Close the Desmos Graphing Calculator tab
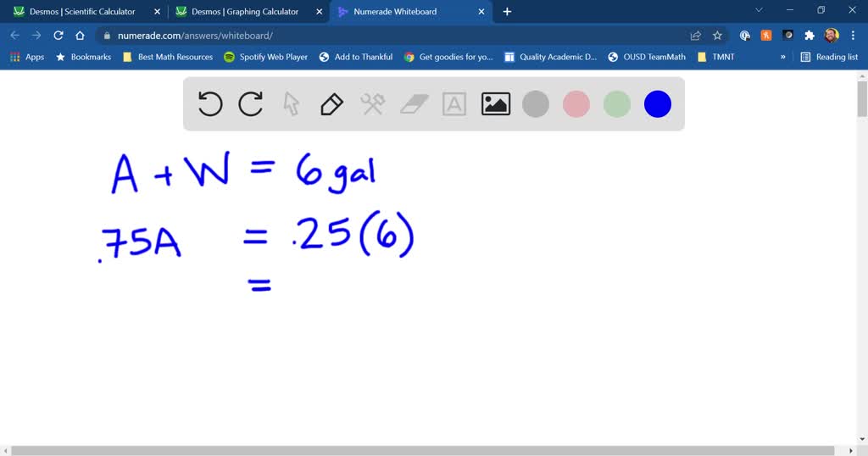The image size is (868, 456). click(x=320, y=12)
